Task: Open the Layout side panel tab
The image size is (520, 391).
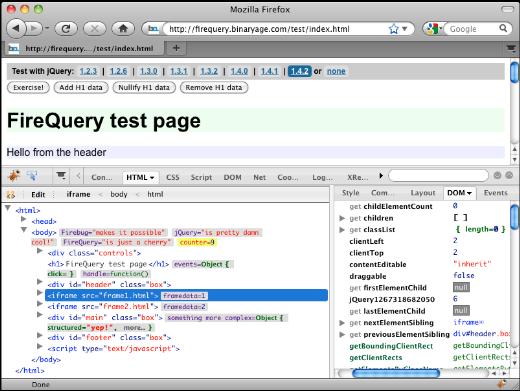Action: 423,193
